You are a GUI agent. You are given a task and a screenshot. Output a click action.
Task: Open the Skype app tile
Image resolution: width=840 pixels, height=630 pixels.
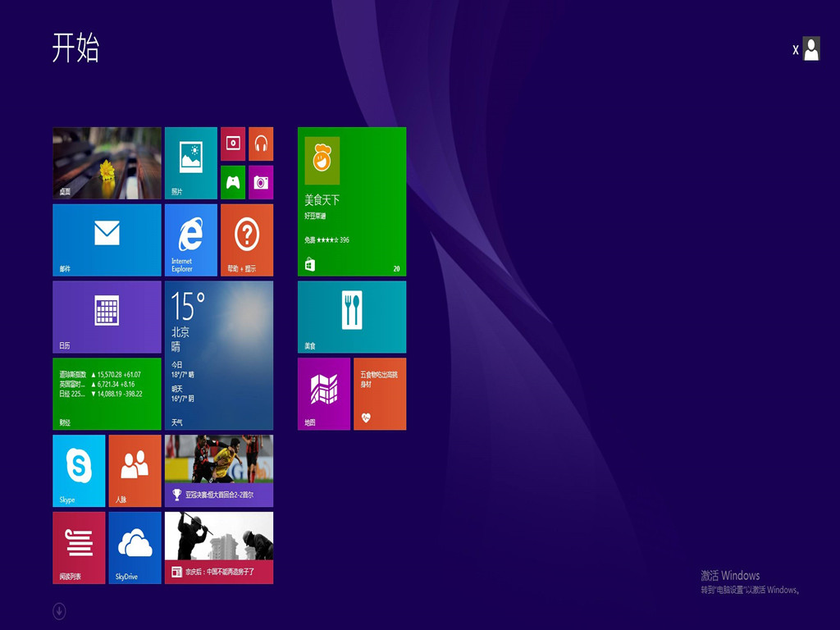coord(79,471)
